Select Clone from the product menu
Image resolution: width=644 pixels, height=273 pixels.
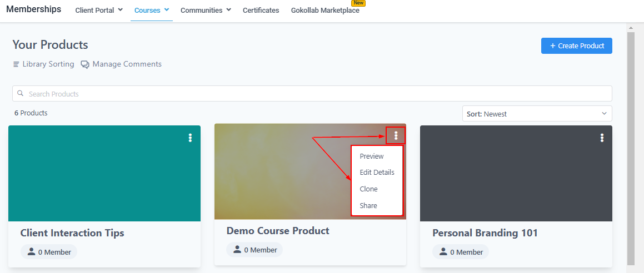point(368,189)
